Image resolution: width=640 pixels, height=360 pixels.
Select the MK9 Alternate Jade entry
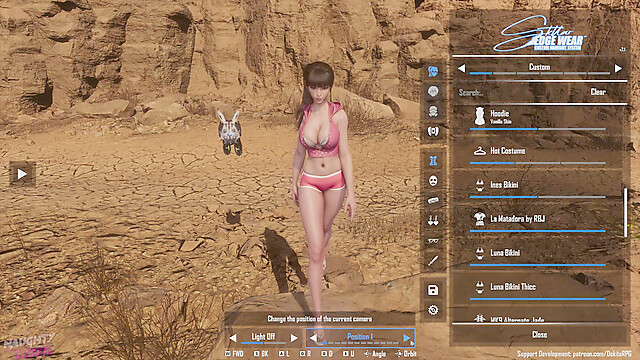[537, 319]
